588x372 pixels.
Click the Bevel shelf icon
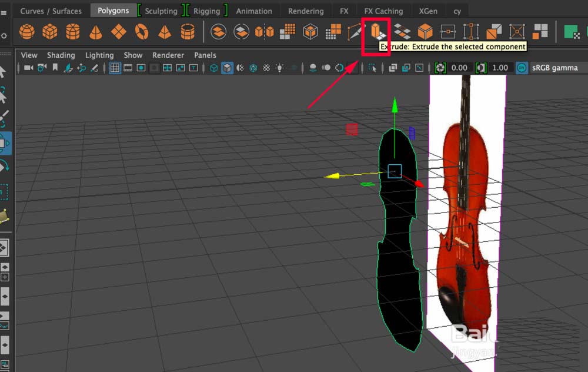[x=425, y=32]
